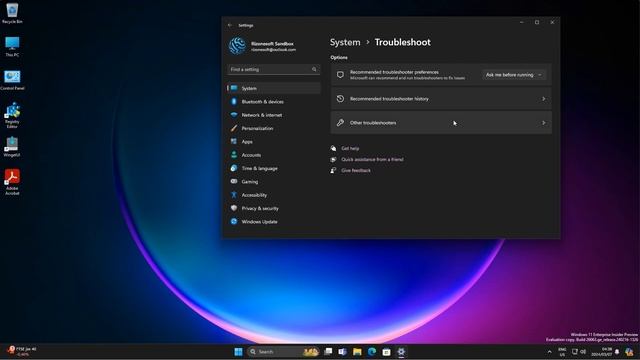Open Microsoft Teams from the taskbar
This screenshot has height=360, width=640.
pos(342,352)
